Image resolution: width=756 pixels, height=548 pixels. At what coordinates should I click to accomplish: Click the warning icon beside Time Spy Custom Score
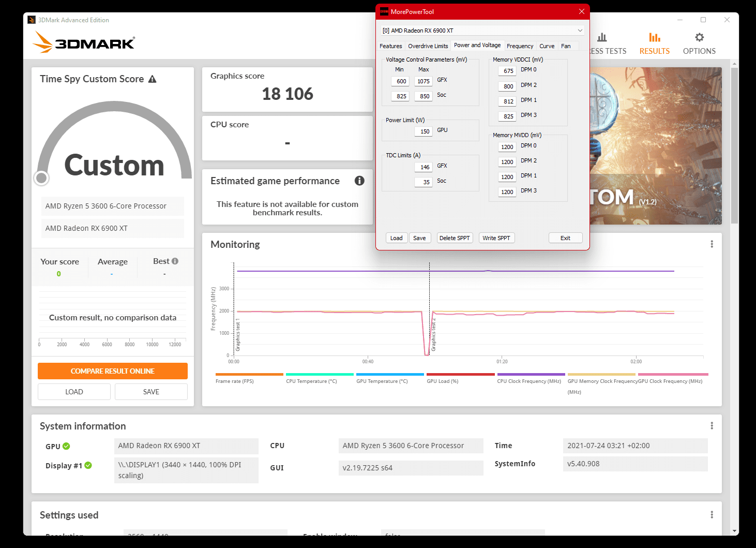click(152, 79)
